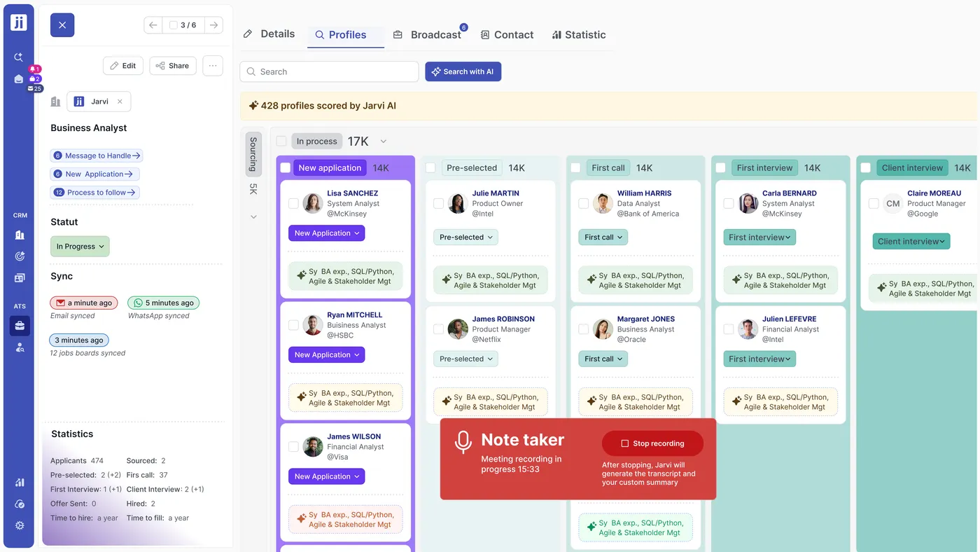The image size is (980, 552).
Task: Open the settings gear in sidebar
Action: [19, 525]
